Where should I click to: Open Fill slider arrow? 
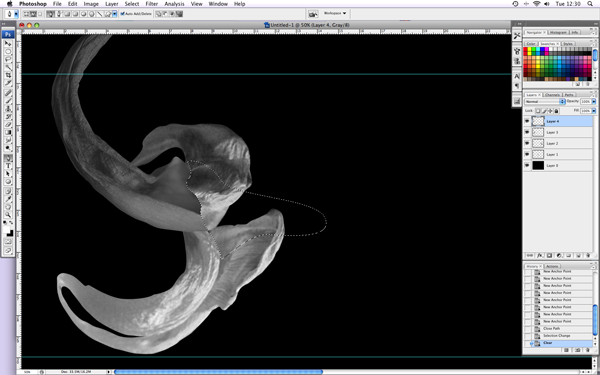click(x=594, y=111)
